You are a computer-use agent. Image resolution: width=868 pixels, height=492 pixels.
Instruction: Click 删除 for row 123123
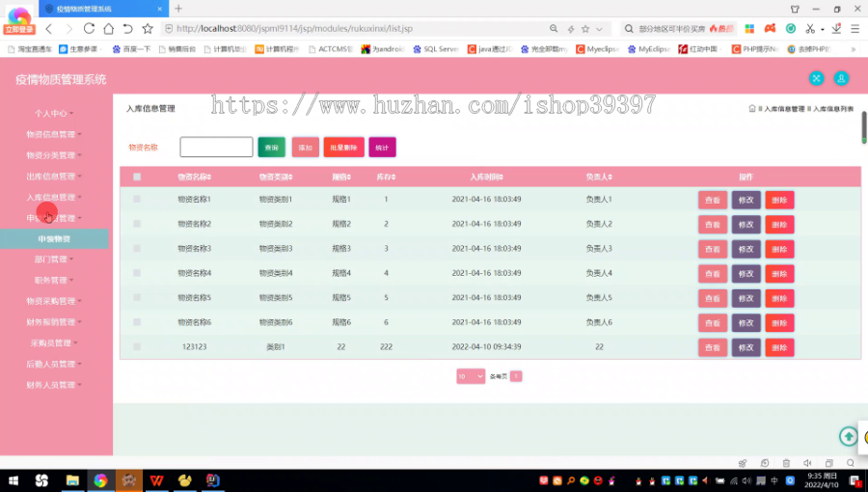coord(779,347)
